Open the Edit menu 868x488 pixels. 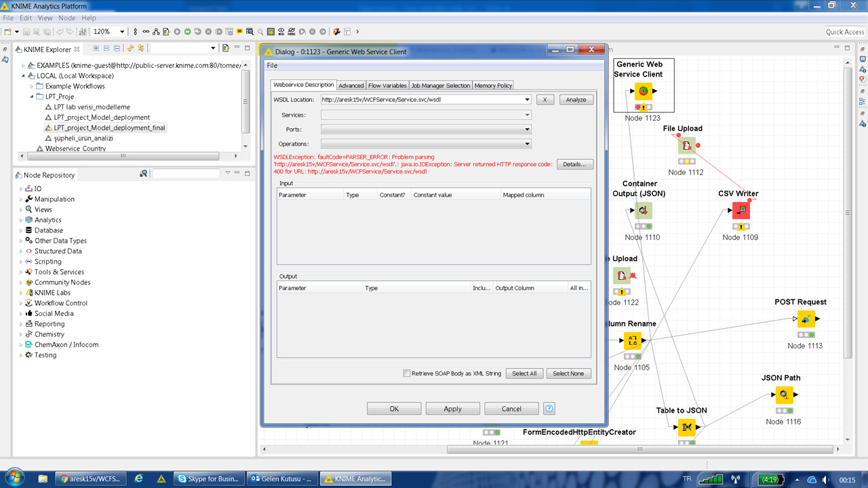[x=26, y=18]
